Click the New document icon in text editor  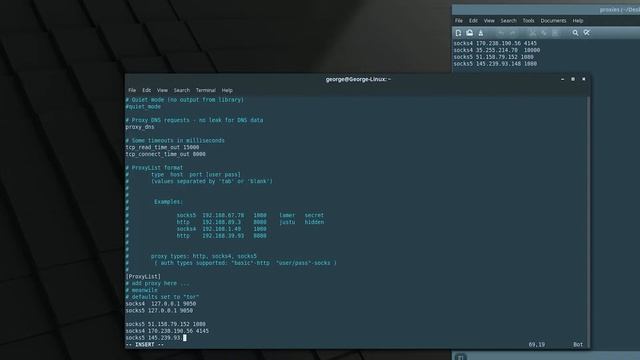click(x=458, y=33)
